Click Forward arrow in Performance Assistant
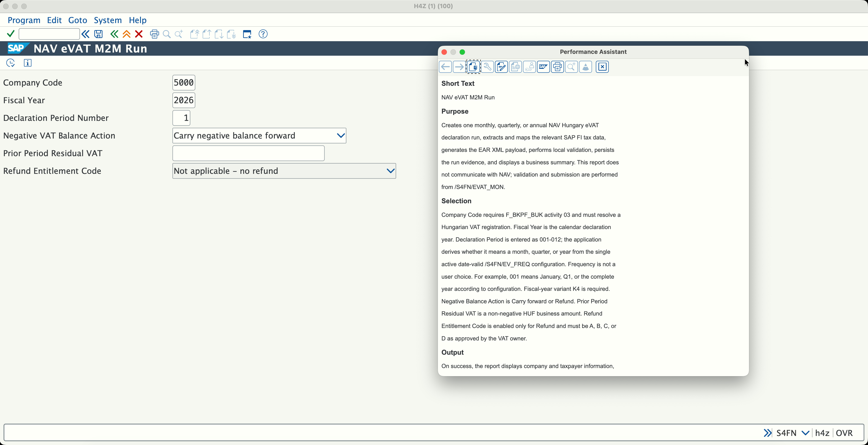 pos(459,67)
